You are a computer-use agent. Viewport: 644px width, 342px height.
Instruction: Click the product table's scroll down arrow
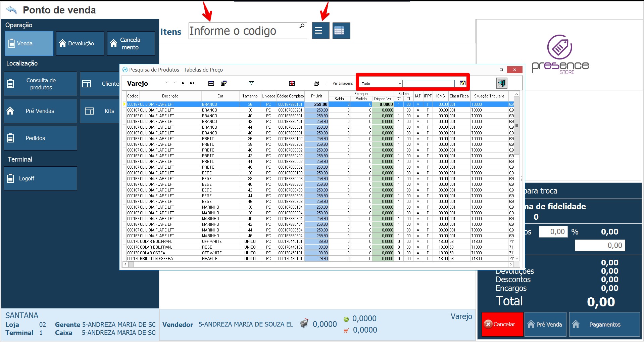517,258
